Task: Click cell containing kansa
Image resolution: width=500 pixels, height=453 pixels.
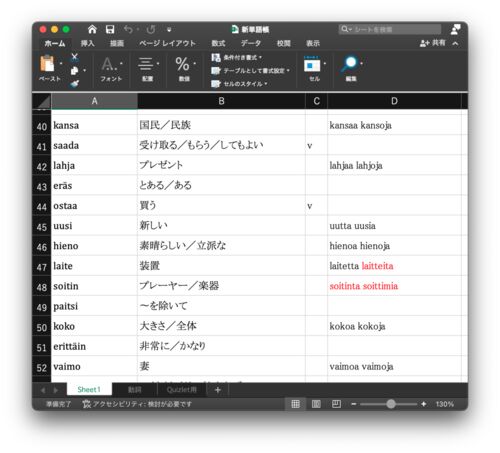Action: (94, 125)
